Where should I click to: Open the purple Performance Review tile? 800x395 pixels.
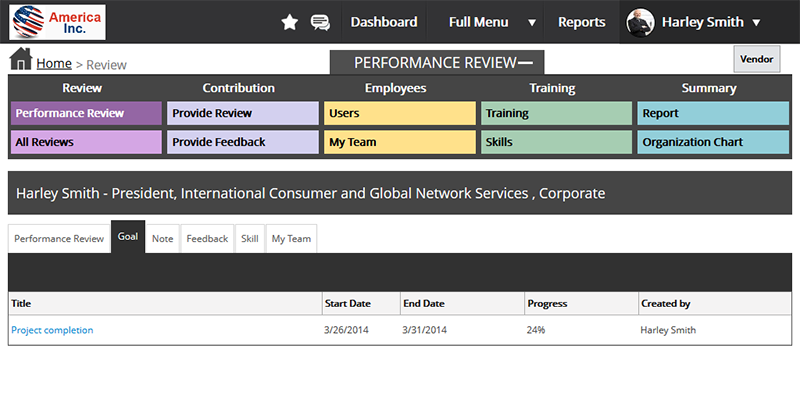86,113
